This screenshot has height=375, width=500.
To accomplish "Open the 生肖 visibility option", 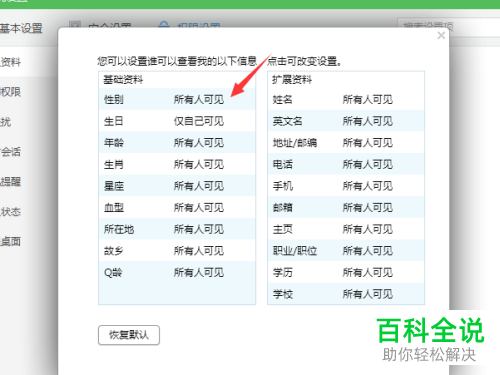I will pyautogui.click(x=199, y=164).
